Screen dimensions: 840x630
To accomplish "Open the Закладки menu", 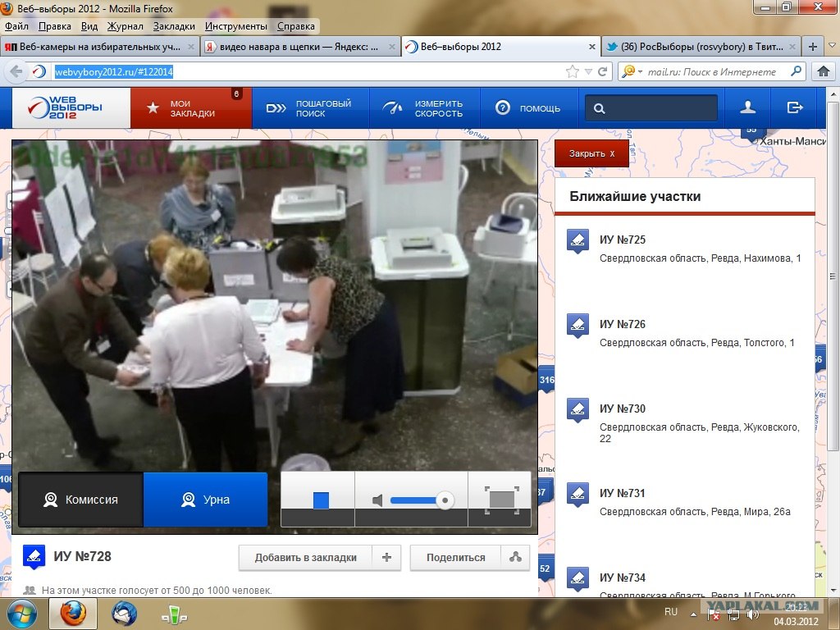I will 173,26.
